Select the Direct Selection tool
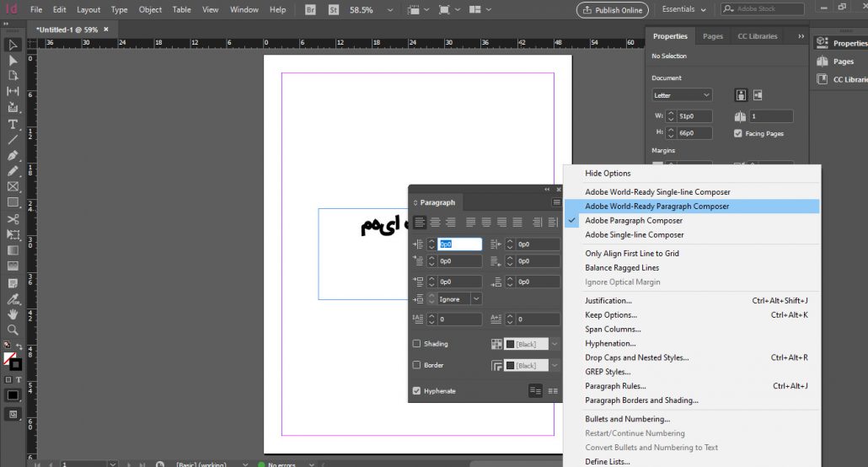Image resolution: width=868 pixels, height=467 pixels. pos(13,61)
